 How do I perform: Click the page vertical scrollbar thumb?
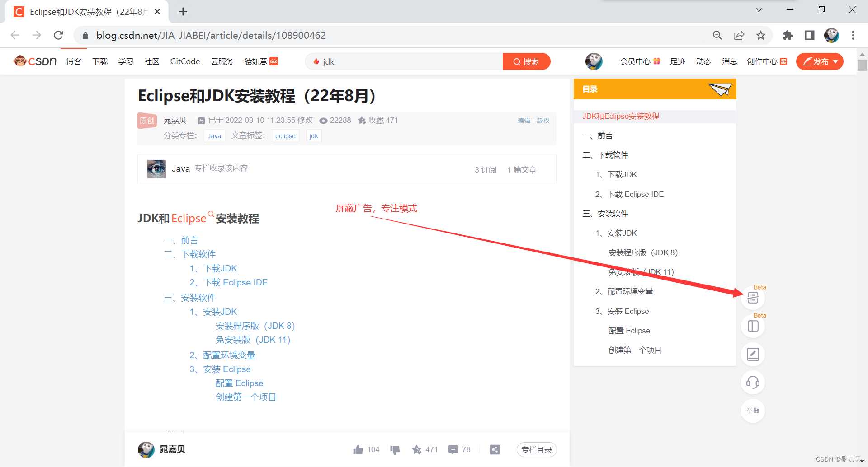(862, 65)
